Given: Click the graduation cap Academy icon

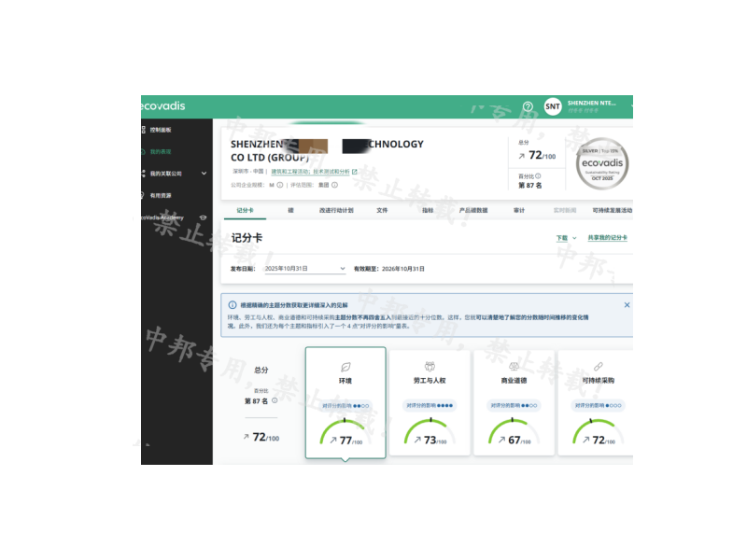Looking at the screenshot, I should click(203, 217).
